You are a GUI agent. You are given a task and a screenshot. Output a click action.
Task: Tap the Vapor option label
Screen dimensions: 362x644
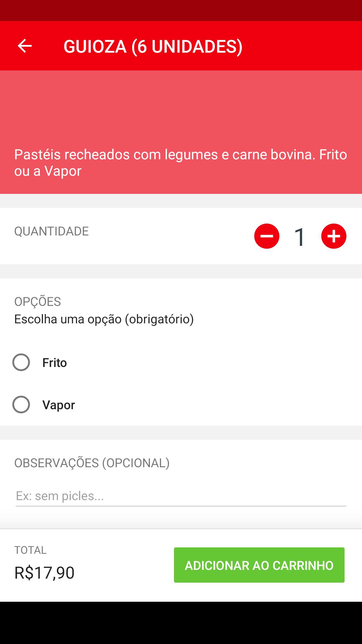click(59, 405)
